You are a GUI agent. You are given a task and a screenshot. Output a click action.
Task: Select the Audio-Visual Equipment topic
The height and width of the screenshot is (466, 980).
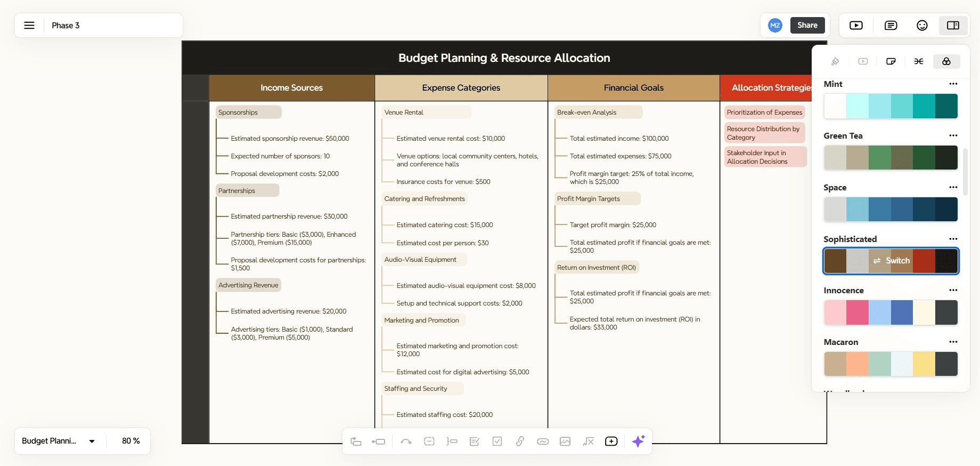424,260
